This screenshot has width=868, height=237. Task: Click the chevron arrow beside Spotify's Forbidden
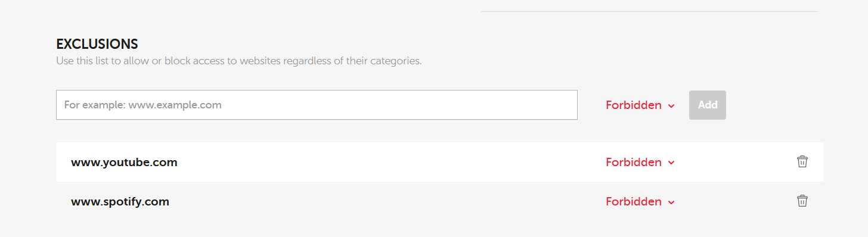point(671,202)
